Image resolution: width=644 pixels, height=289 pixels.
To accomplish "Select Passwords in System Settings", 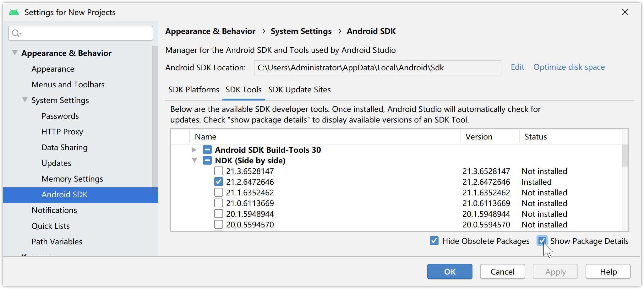I will click(60, 116).
